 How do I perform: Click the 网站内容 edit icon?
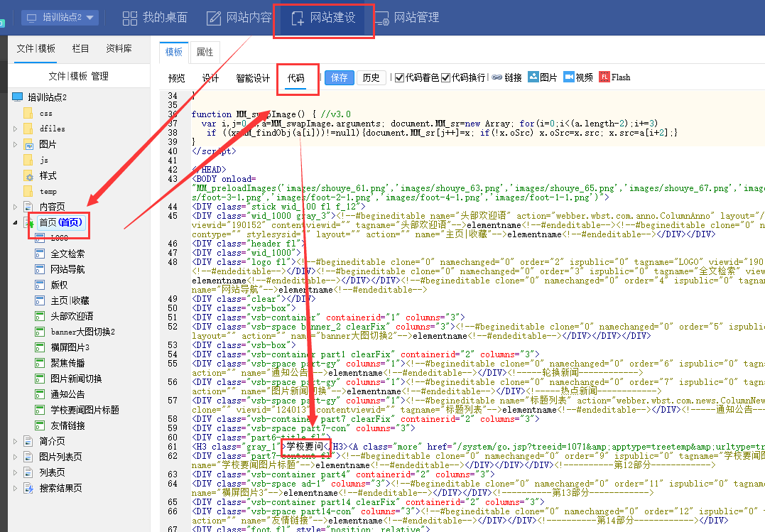tap(213, 18)
